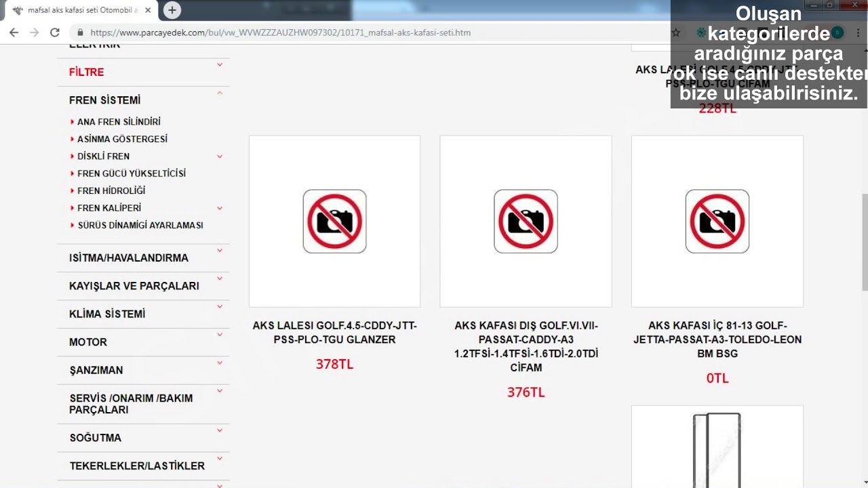The width and height of the screenshot is (868, 488).
Task: Expand the ISITMA/HAVALANDIRMA chevron
Action: coord(220,251)
